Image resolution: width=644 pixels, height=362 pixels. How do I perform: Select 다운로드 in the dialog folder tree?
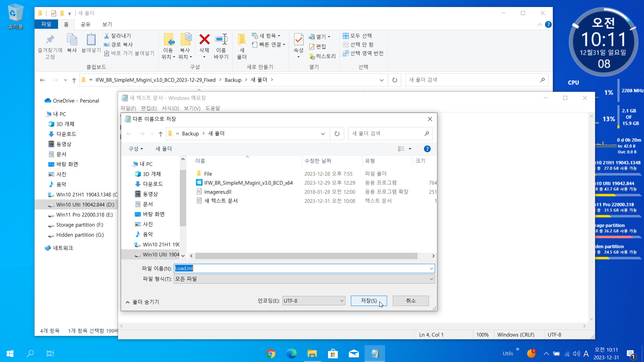click(153, 184)
